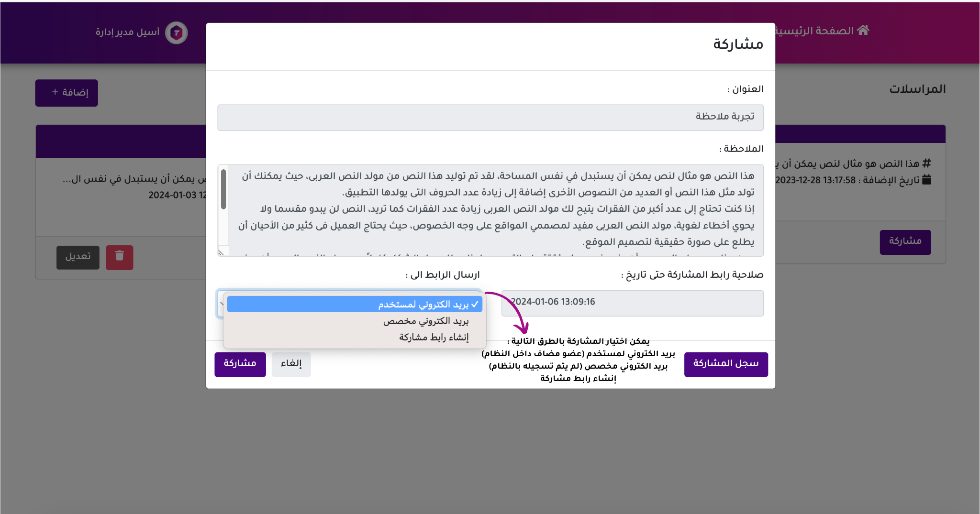Viewport: 980px width, 514px height.
Task: Focus the العنوان title field
Action: pyautogui.click(x=490, y=117)
